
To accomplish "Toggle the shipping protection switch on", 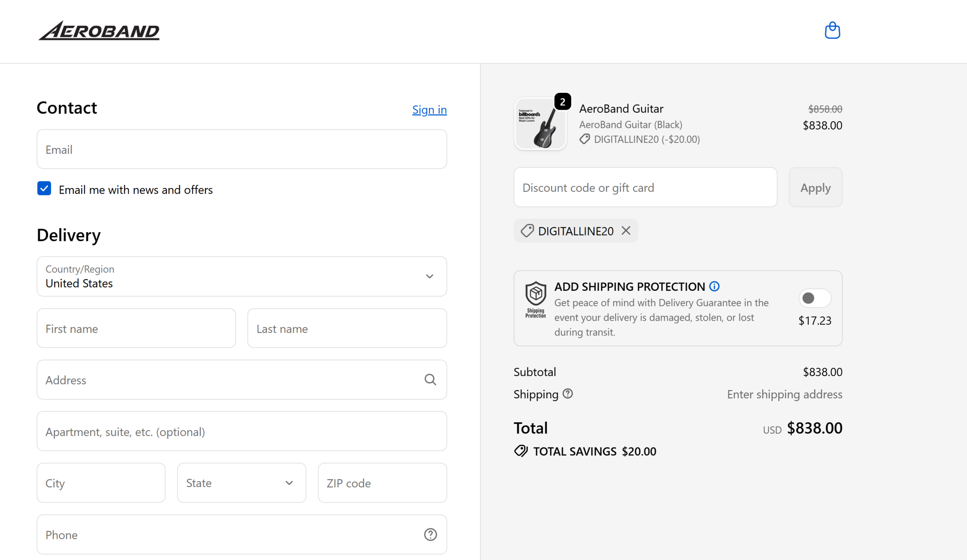I will 815,298.
